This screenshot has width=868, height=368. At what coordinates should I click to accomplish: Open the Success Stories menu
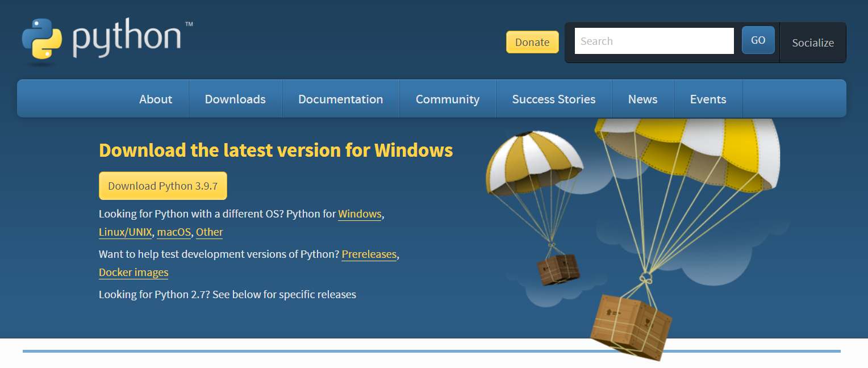click(554, 99)
